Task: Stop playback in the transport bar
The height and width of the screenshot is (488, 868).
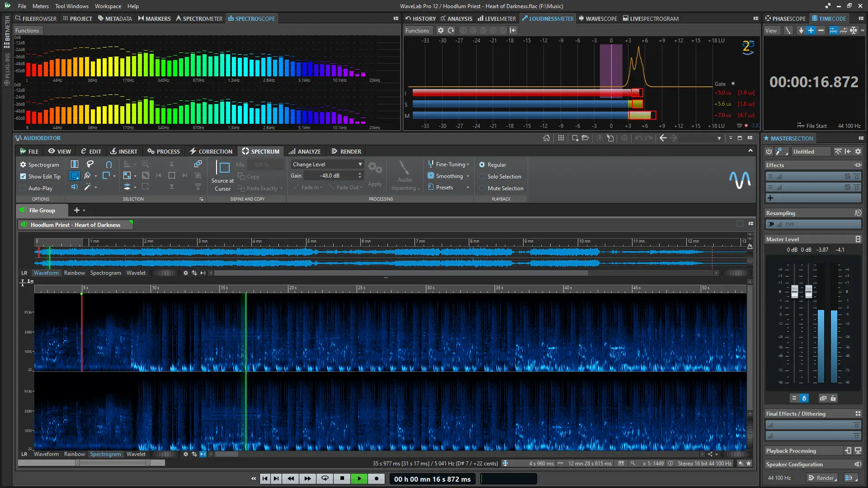Action: tap(342, 479)
